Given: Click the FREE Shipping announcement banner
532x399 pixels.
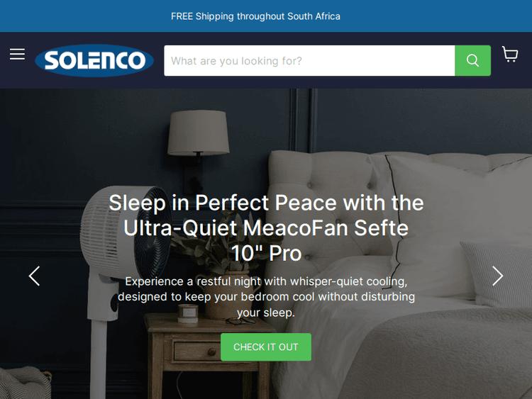Looking at the screenshot, I should click(x=255, y=16).
